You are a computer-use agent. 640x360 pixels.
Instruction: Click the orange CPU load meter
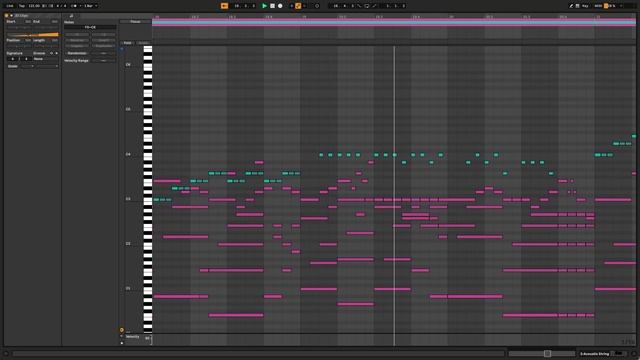coord(606,6)
